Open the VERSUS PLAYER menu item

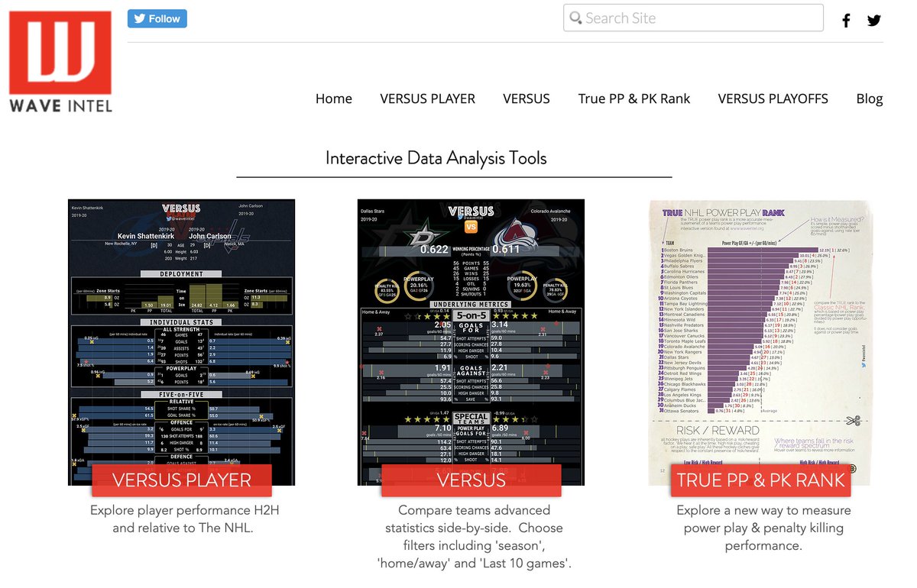tap(428, 99)
